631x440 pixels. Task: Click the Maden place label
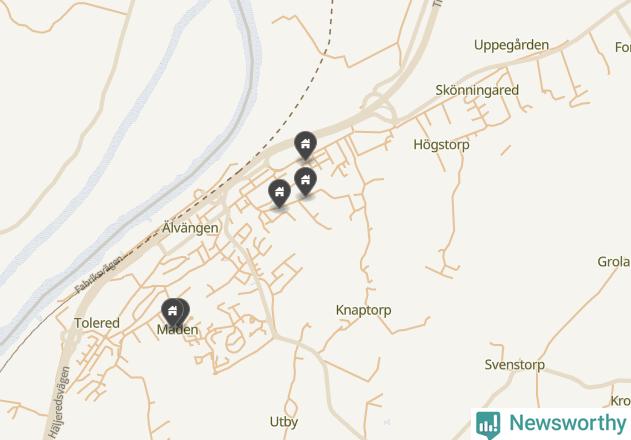(177, 330)
